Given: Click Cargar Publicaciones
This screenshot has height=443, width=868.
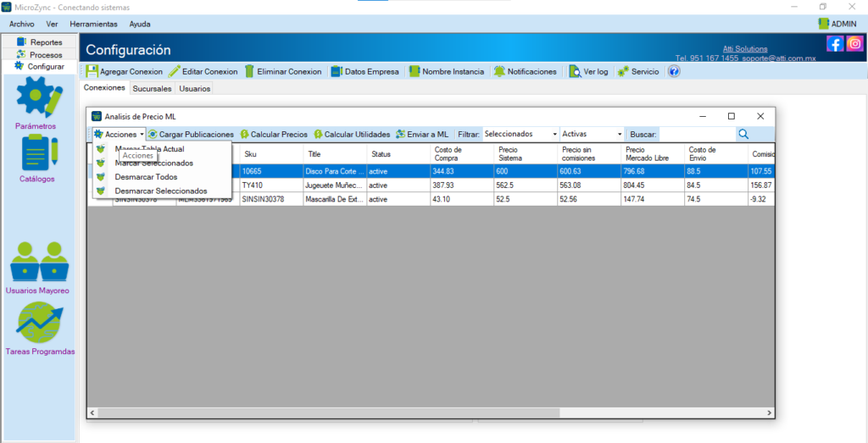Looking at the screenshot, I should 191,134.
